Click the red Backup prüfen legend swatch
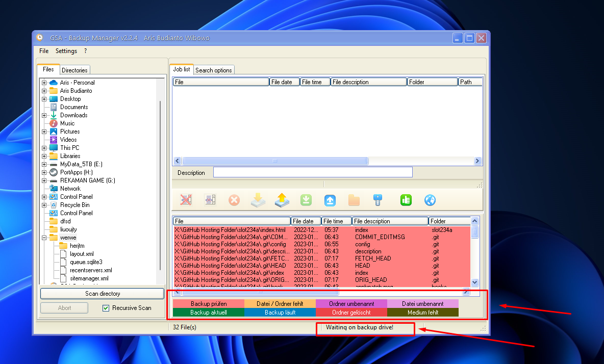This screenshot has width=604, height=364. (209, 304)
